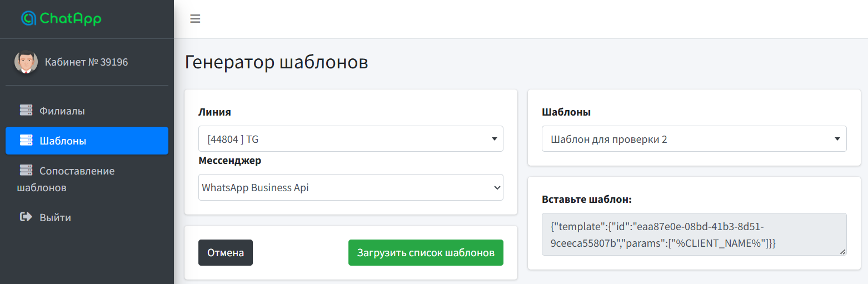
Task: Click Загрузить список шаблонов button
Action: pyautogui.click(x=425, y=252)
